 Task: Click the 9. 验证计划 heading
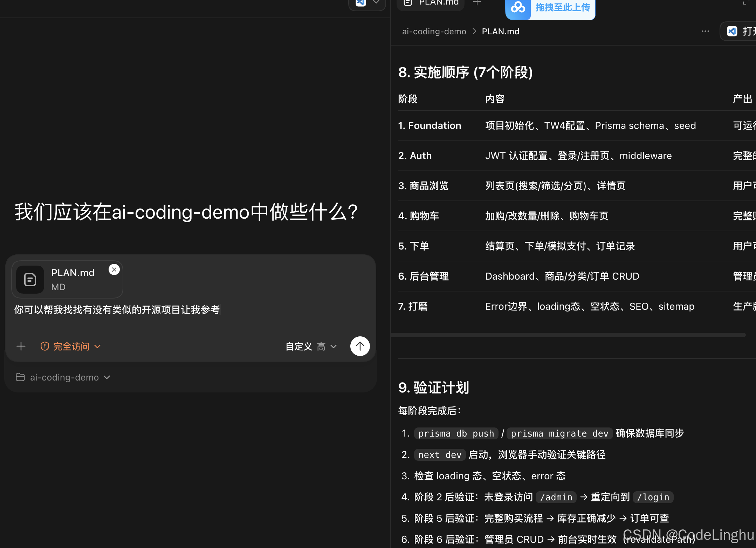(433, 388)
